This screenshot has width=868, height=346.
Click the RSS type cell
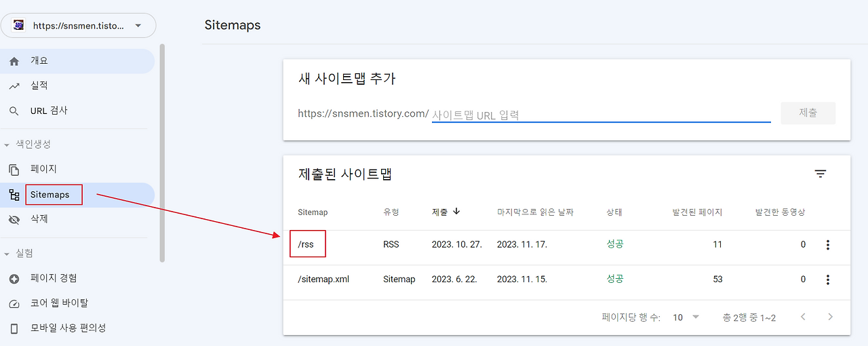391,244
